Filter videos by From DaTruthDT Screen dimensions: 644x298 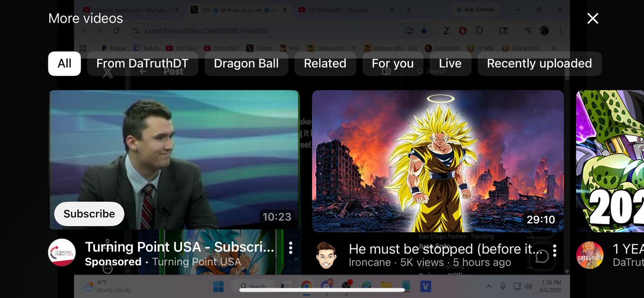tap(142, 63)
